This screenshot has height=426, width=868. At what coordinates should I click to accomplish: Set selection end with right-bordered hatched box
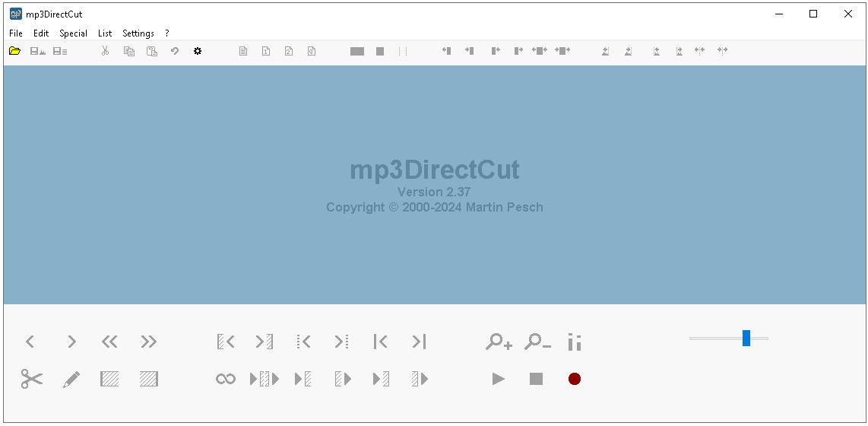(149, 379)
